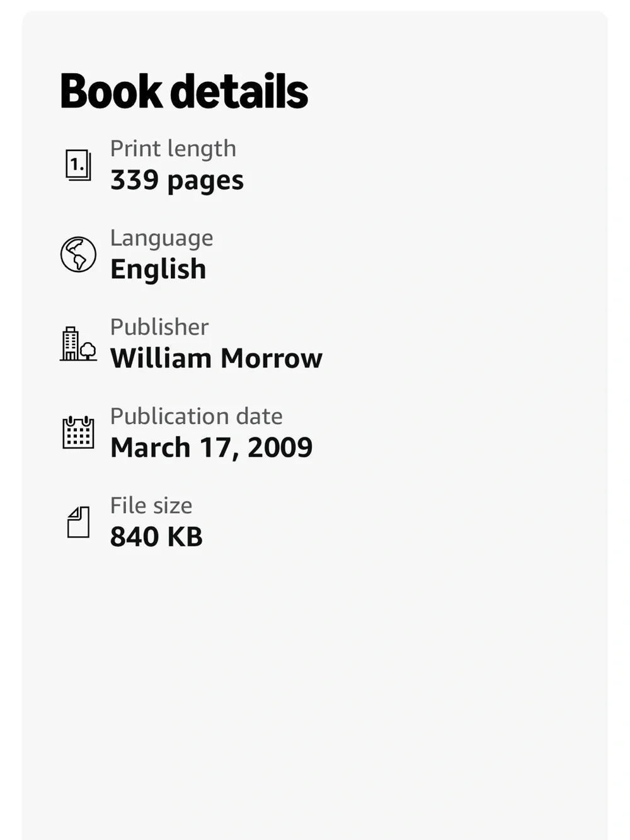Click the Language label
Viewport: 630px width, 840px height.
[x=161, y=238]
